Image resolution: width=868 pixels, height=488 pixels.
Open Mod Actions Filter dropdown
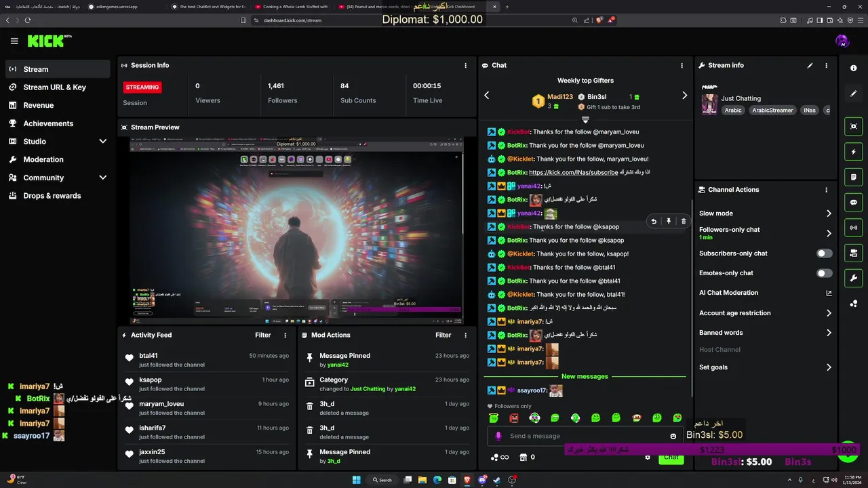[443, 335]
